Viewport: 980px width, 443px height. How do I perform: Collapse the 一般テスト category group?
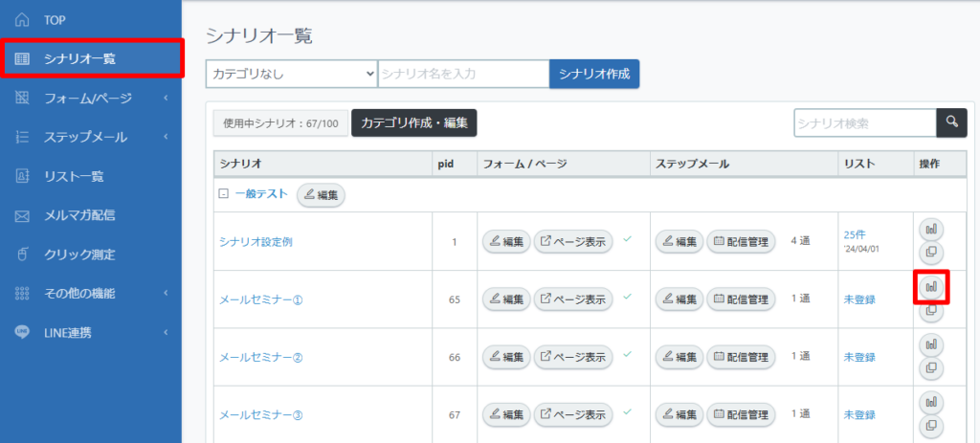(222, 194)
